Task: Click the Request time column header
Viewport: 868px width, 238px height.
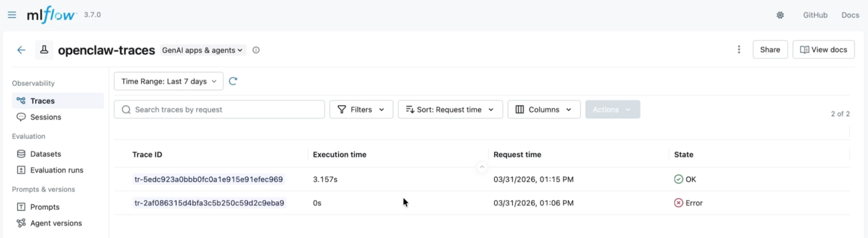Action: pyautogui.click(x=517, y=155)
